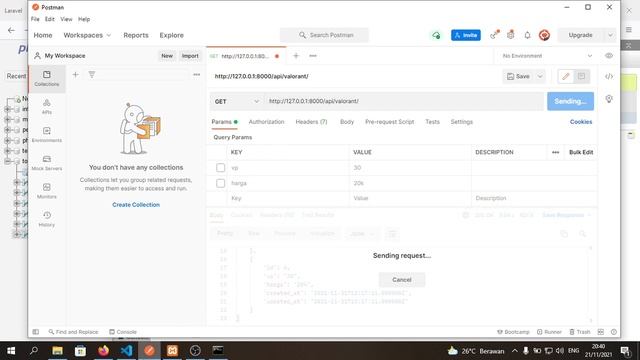Open the code snippet panel icon
Viewport: 640px width, 360px height.
tap(609, 76)
